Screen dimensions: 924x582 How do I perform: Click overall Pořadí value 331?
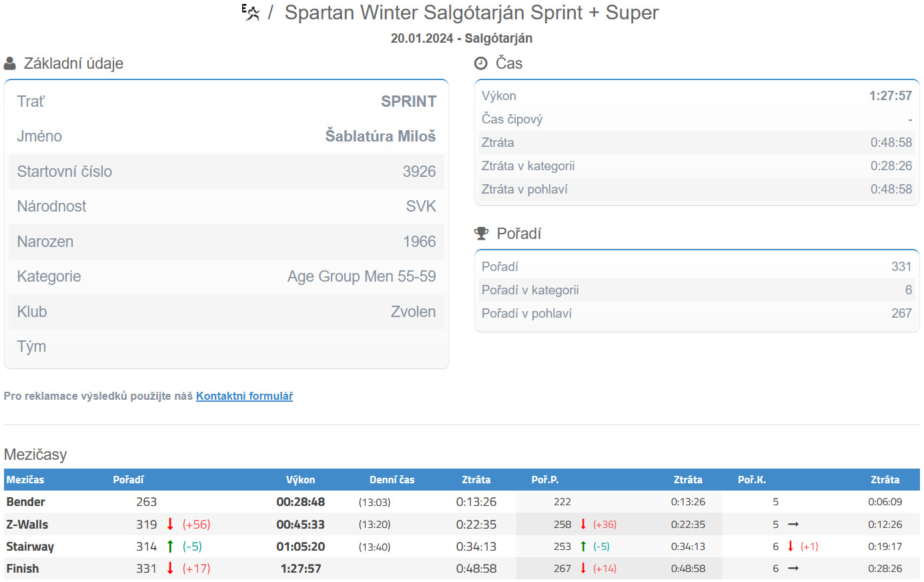[x=901, y=266]
